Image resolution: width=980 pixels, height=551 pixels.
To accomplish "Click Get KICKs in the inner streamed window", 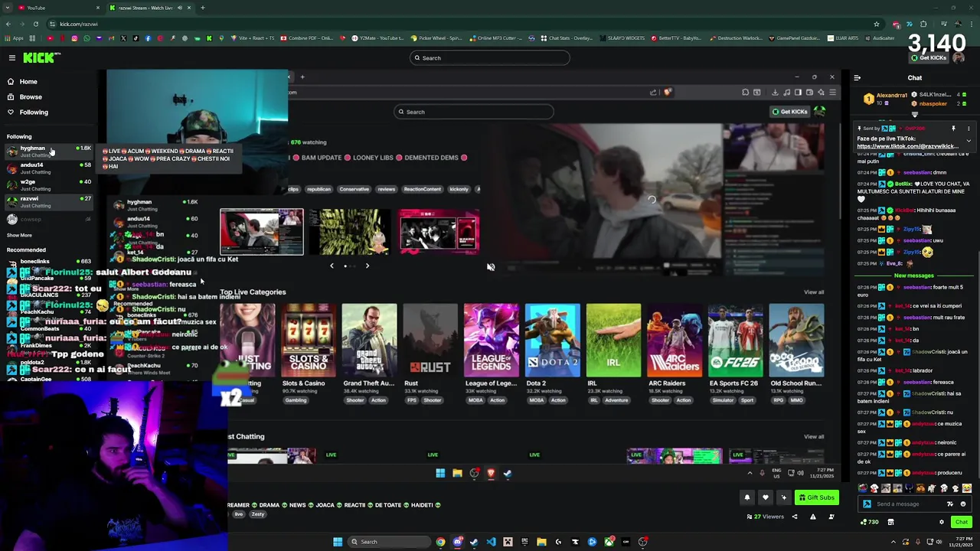I will [789, 112].
